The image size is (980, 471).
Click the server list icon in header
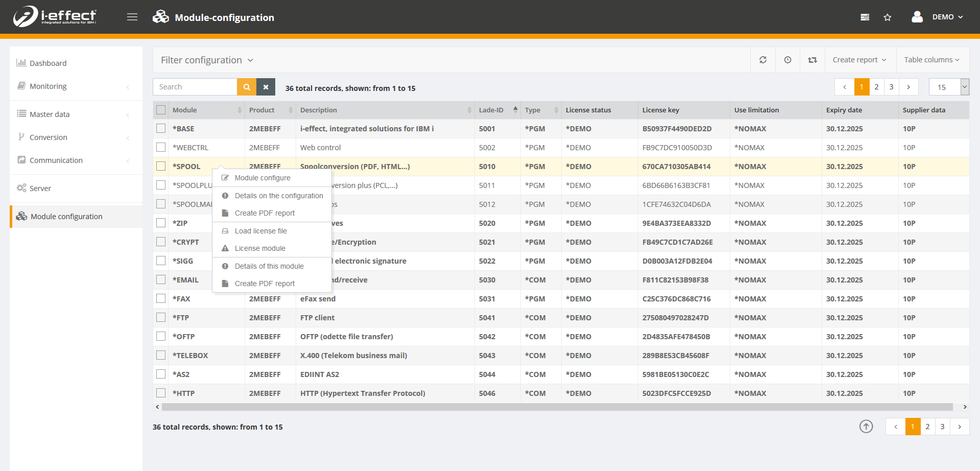(x=865, y=17)
